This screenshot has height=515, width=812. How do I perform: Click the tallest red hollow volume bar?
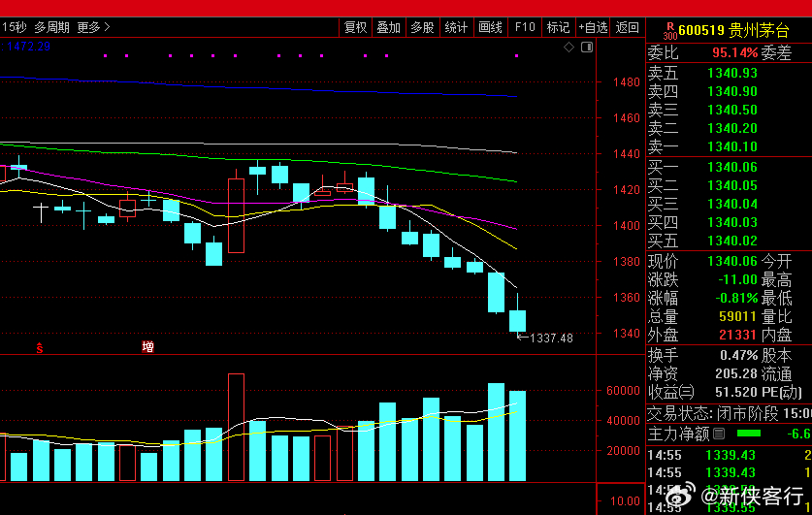(236, 428)
